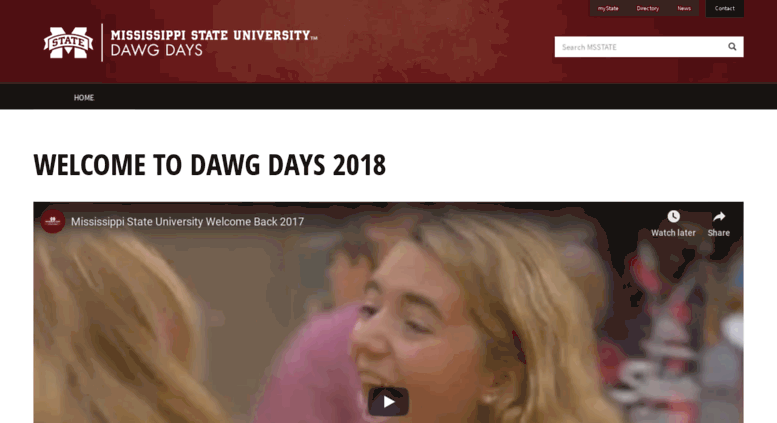Click the Welcome to Dawg Days 2018 heading
This screenshot has height=423, width=777.
(x=210, y=164)
